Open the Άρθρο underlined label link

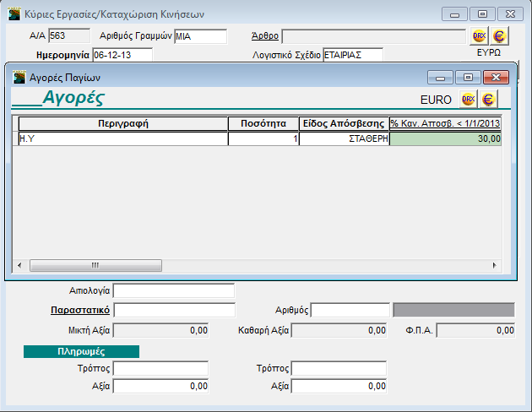pyautogui.click(x=265, y=35)
